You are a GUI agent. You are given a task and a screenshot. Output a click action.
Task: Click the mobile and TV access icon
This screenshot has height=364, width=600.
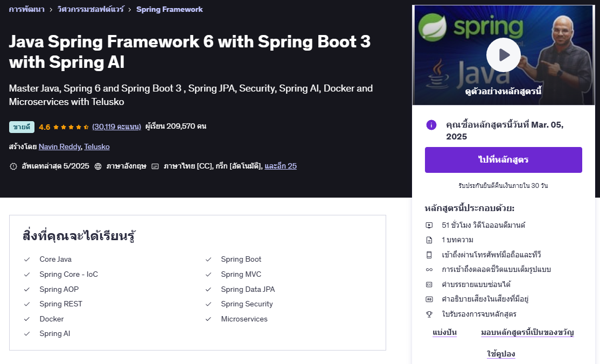[x=428, y=255]
